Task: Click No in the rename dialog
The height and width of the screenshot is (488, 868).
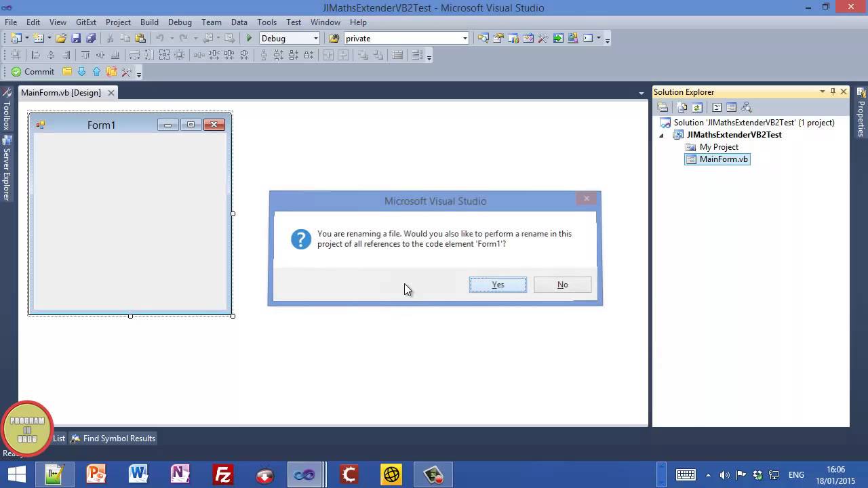Action: point(562,285)
